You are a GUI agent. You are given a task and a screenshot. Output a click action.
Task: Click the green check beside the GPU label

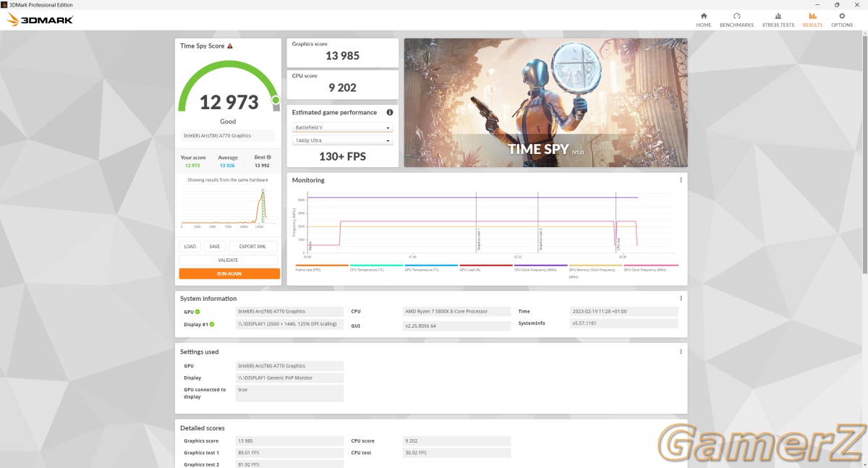197,312
